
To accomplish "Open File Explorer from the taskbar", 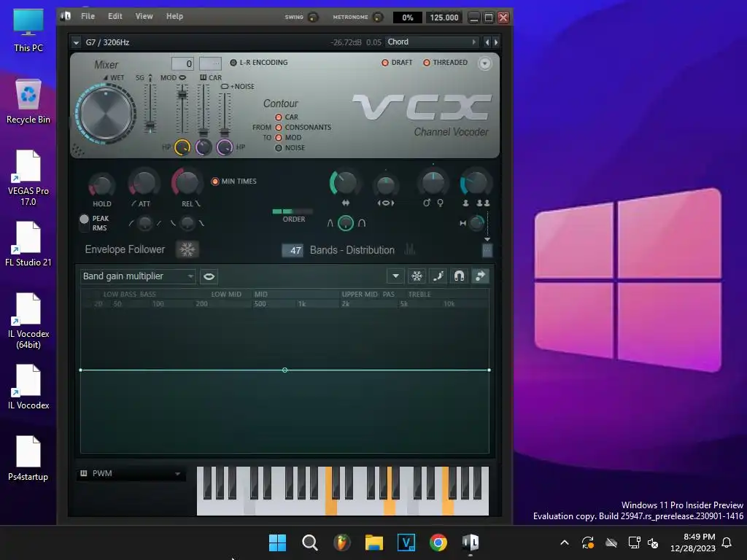I will click(374, 542).
